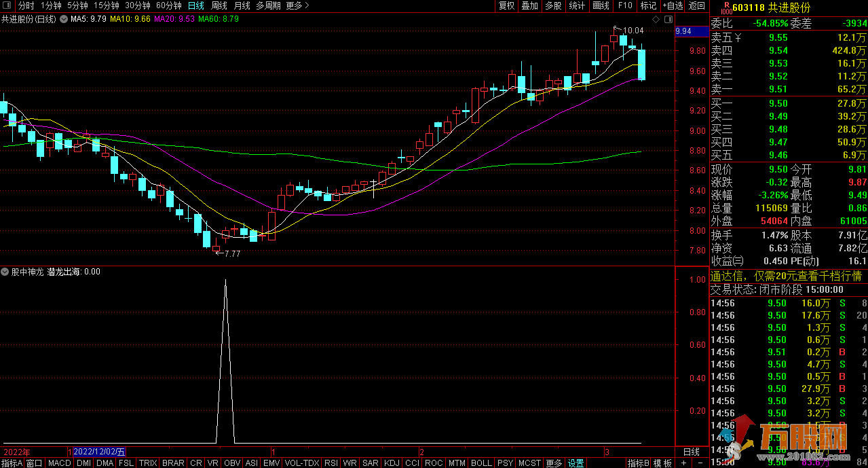Click the 模板 template button
This screenshot has height=468, width=868.
click(x=663, y=463)
